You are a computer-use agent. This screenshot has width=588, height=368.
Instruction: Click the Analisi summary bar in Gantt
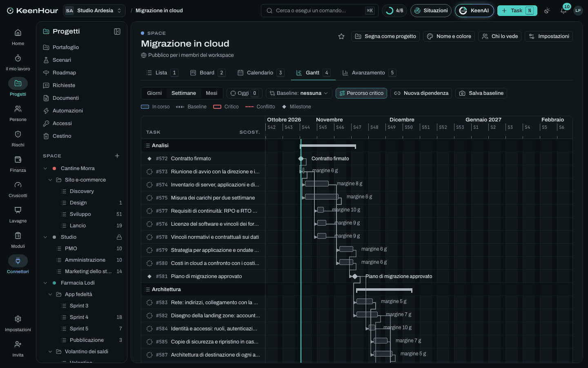[328, 146]
